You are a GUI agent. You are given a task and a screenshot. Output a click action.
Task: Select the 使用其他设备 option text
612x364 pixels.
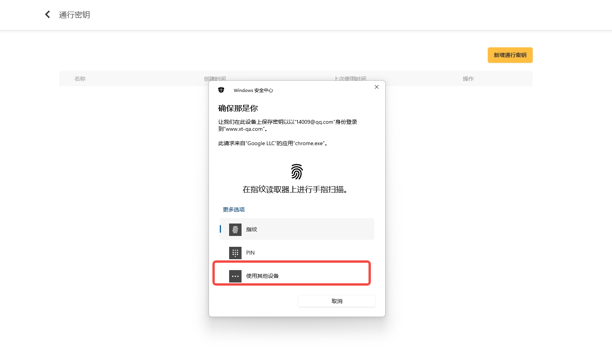263,276
